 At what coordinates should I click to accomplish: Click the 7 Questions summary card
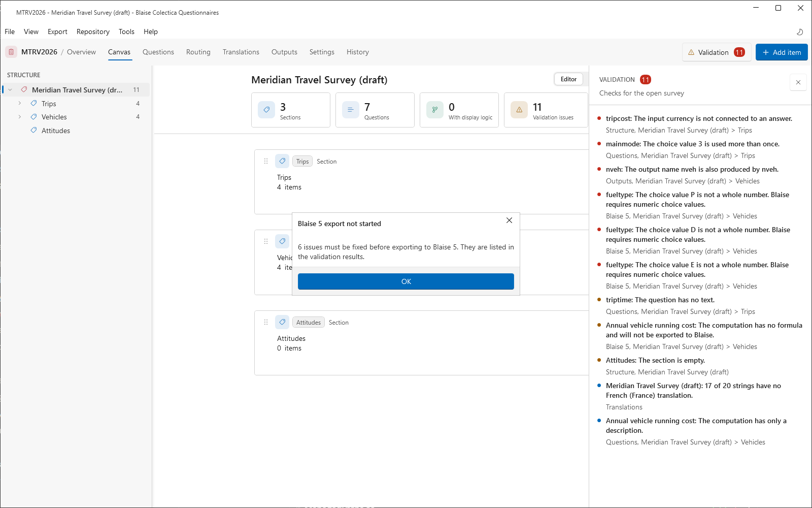(375, 110)
